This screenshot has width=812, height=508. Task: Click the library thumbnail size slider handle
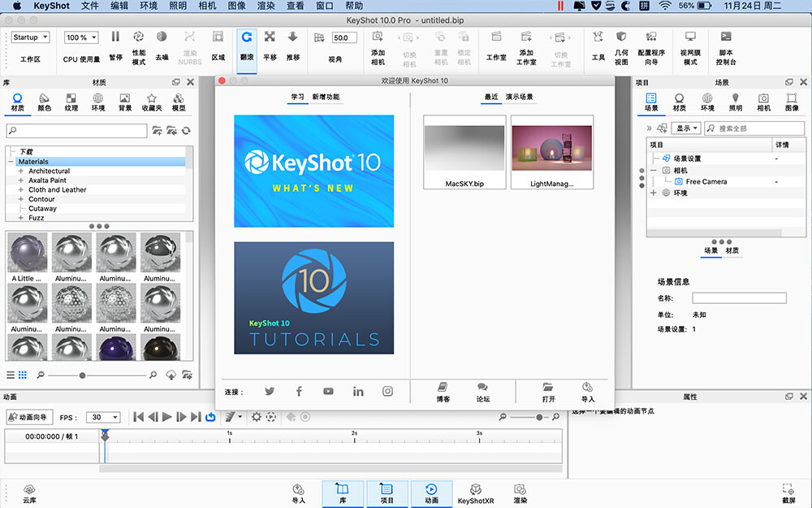click(82, 376)
